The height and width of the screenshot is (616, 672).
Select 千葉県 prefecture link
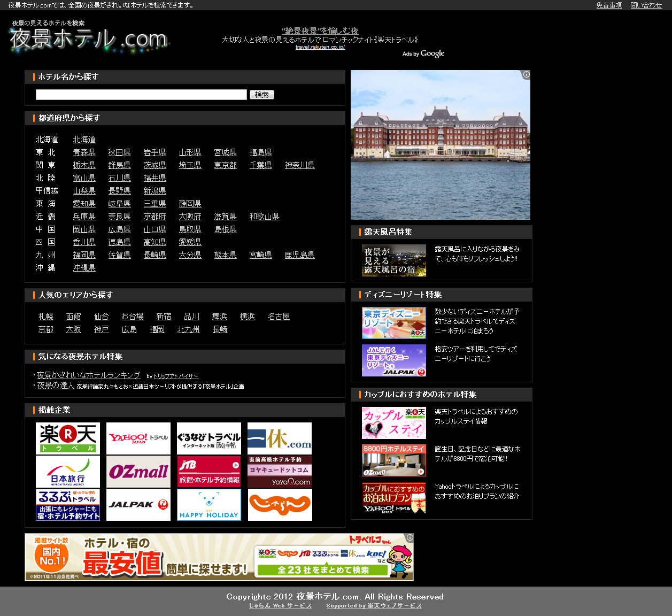[261, 165]
